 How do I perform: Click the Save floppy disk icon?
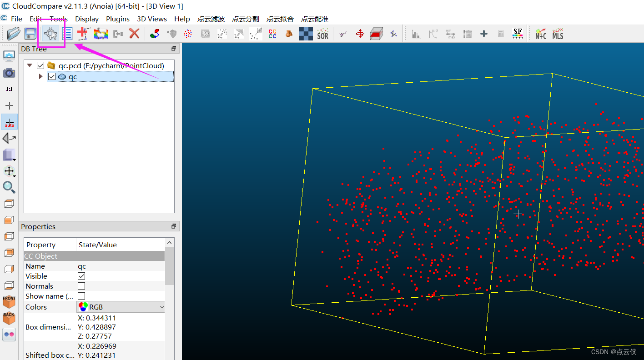[30, 34]
